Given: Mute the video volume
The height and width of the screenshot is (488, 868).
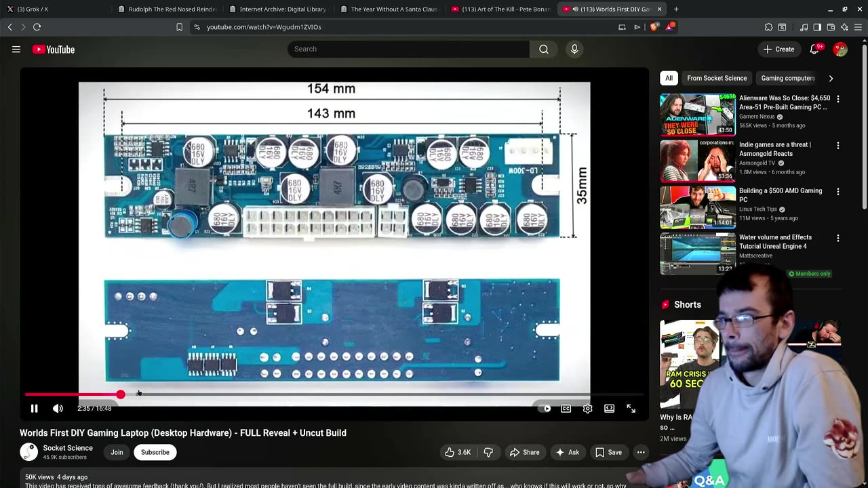Looking at the screenshot, I should pyautogui.click(x=58, y=409).
